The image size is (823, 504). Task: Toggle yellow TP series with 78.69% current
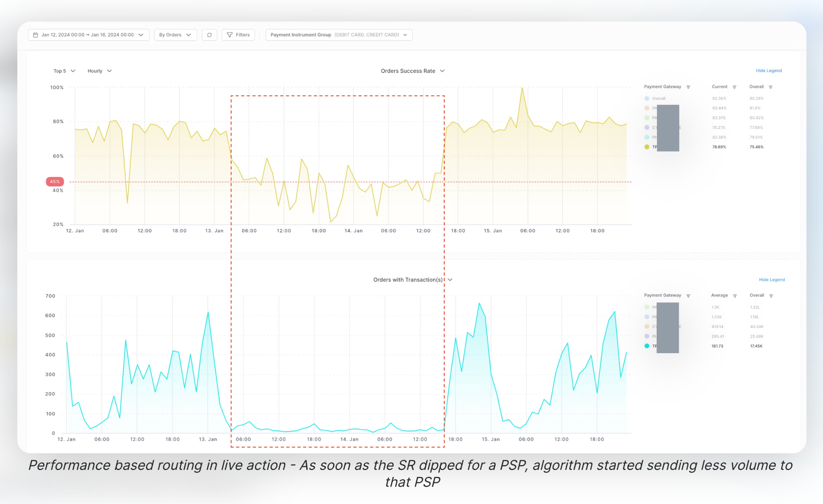(647, 147)
